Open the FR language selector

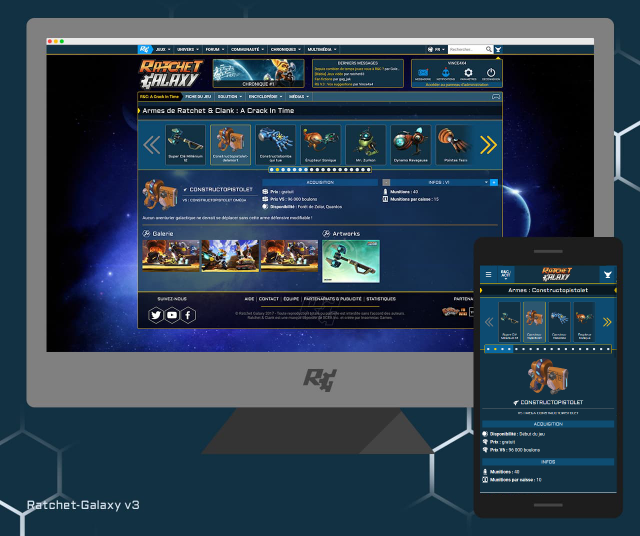(x=436, y=49)
